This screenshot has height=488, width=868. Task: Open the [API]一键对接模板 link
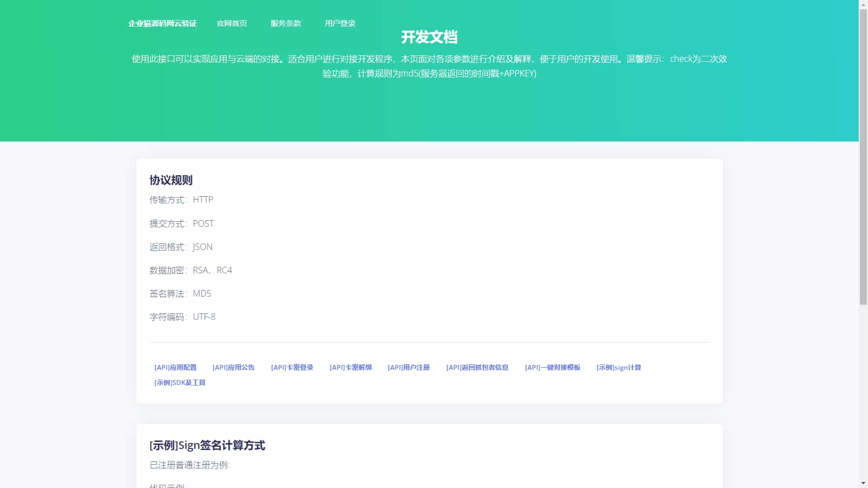click(x=553, y=367)
